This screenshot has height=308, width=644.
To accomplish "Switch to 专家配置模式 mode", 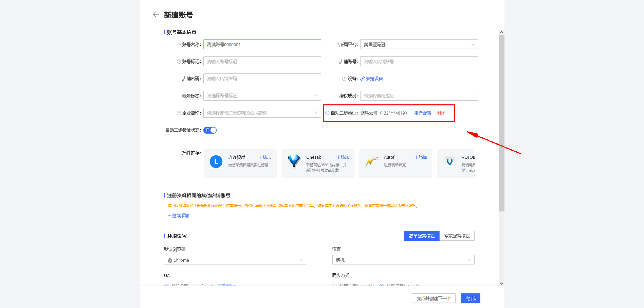I will point(457,236).
